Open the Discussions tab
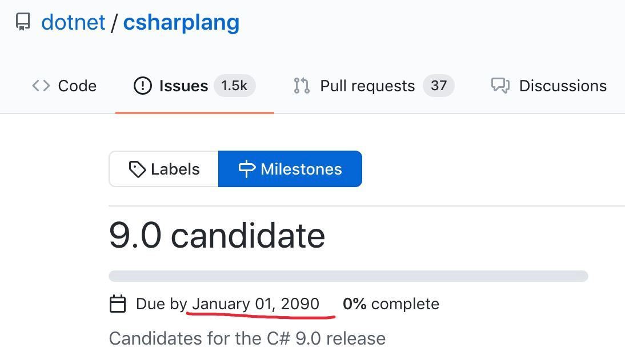Image resolution: width=625 pixels, height=364 pixels. tap(549, 86)
